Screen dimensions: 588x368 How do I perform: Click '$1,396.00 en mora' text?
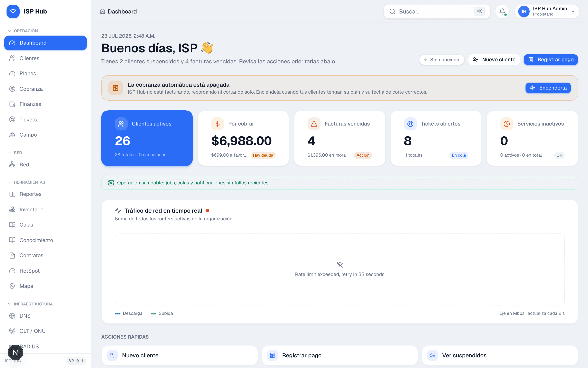pyautogui.click(x=326, y=155)
